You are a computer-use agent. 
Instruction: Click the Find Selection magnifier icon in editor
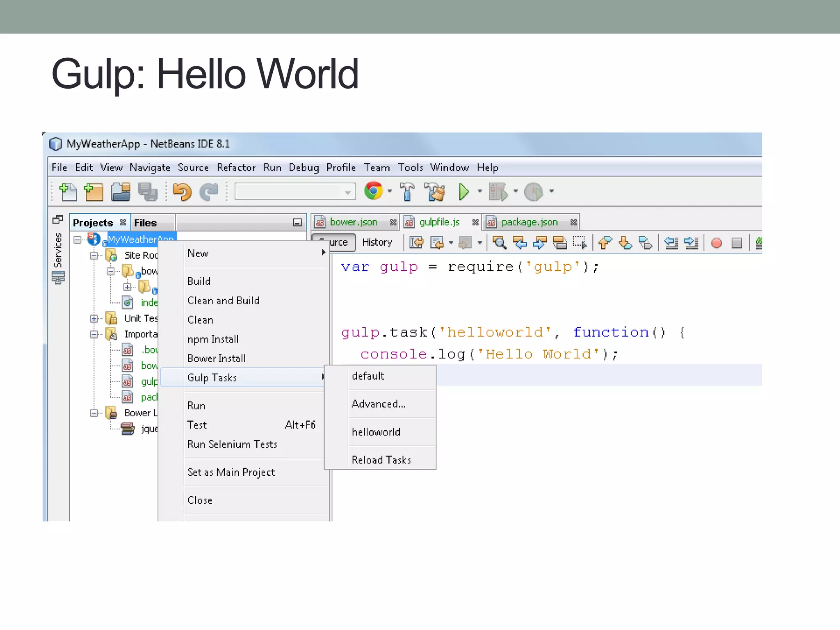click(x=500, y=243)
